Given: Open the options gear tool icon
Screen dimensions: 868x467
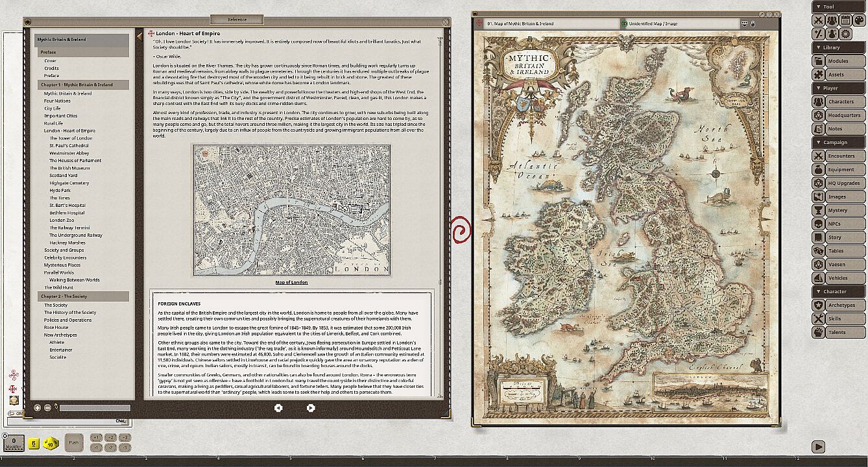Looking at the screenshot, I should (845, 34).
